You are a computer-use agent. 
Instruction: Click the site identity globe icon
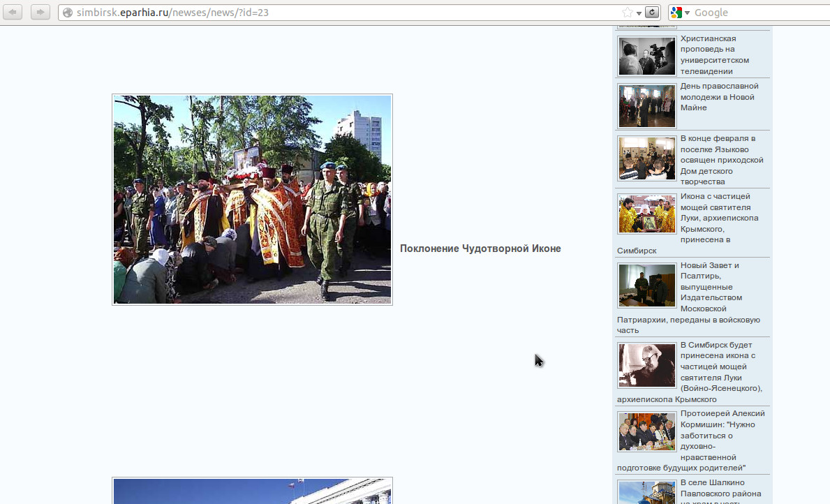coord(68,13)
